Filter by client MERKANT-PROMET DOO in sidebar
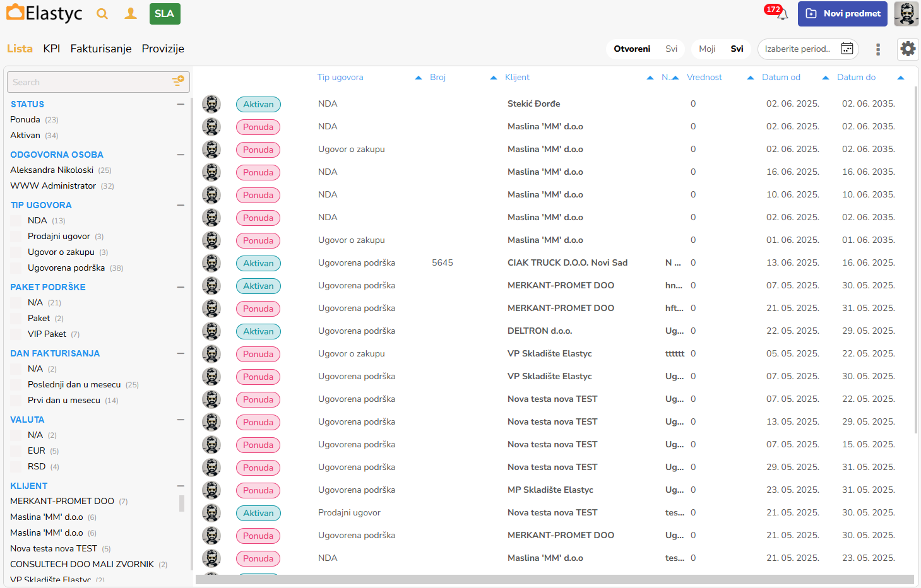Viewport: 921px width, 588px height. [x=62, y=501]
